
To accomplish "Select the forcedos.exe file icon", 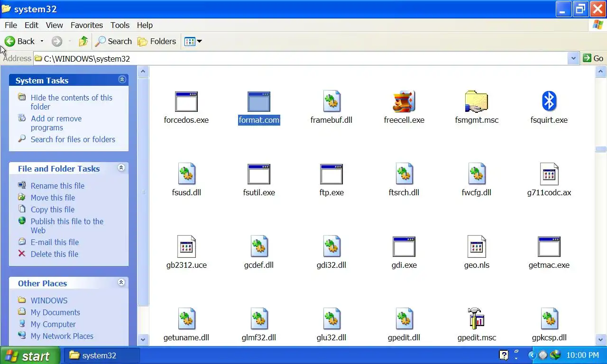I will click(186, 101).
